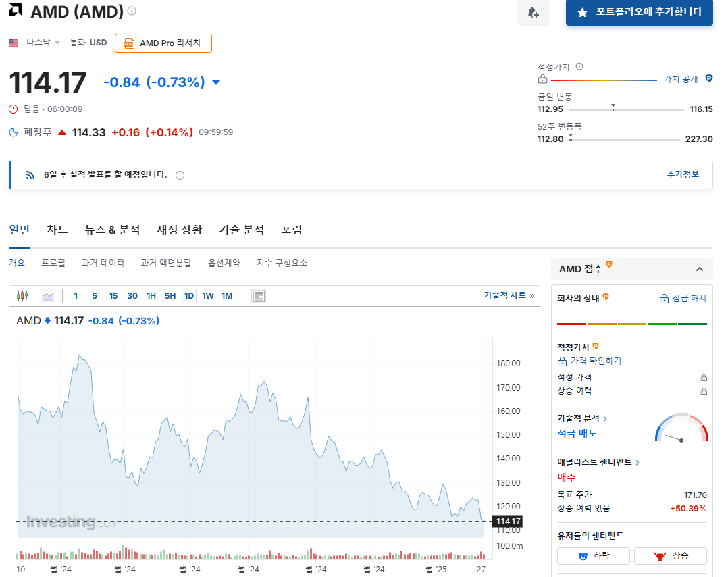Open the news layout icon beside timeframes
728x577 pixels.
tap(258, 295)
